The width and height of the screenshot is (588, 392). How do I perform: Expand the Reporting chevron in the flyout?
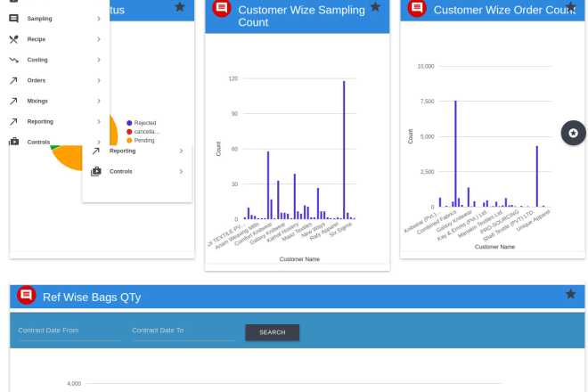click(x=181, y=151)
